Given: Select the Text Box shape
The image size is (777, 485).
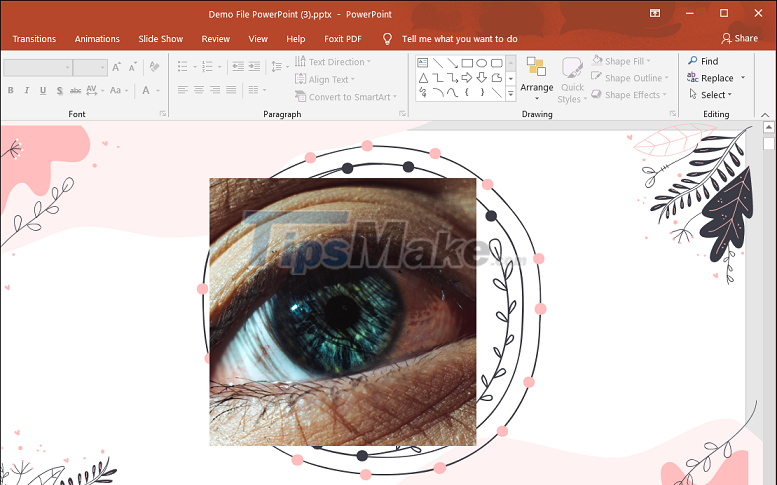Looking at the screenshot, I should 423,62.
